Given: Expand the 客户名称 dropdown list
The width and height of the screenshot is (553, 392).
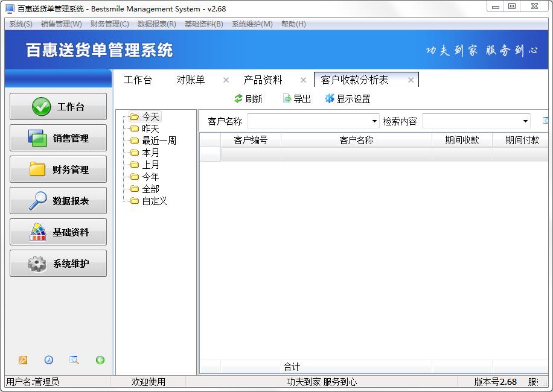Looking at the screenshot, I should point(375,121).
